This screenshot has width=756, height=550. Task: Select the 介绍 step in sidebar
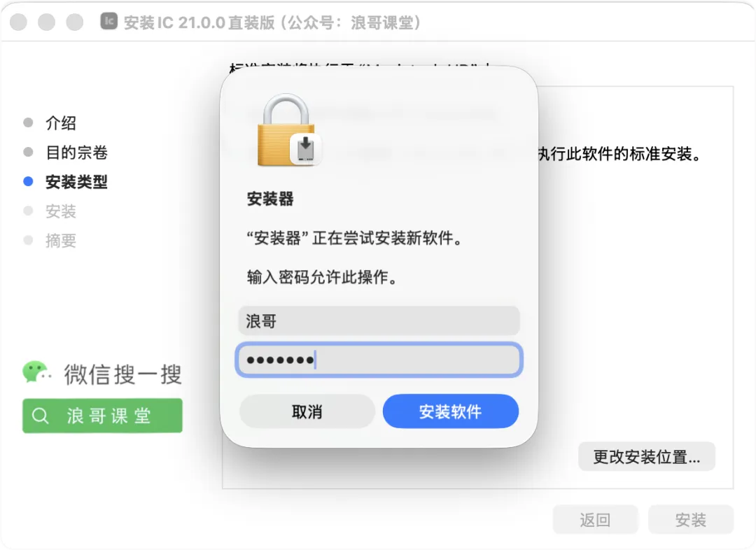61,123
